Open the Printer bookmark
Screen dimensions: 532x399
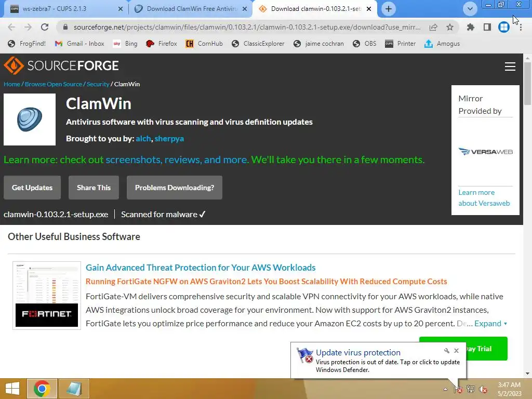(401, 44)
